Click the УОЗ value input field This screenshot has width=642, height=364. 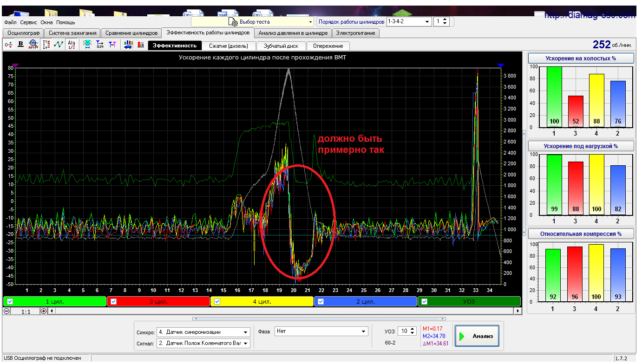point(403,331)
